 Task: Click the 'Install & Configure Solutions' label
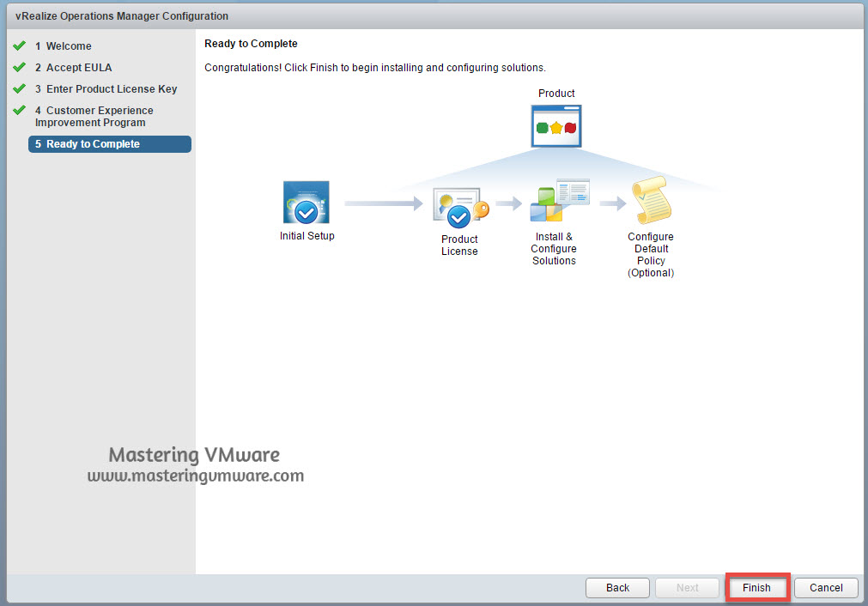tap(554, 248)
